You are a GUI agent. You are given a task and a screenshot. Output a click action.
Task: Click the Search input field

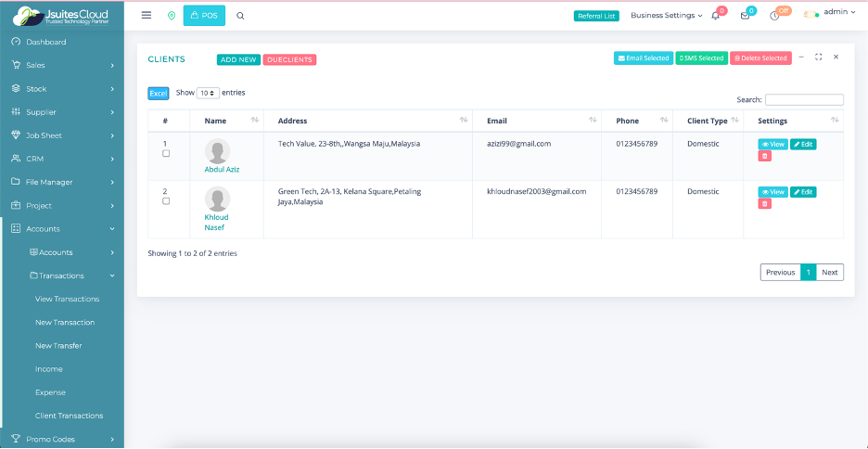pyautogui.click(x=804, y=99)
